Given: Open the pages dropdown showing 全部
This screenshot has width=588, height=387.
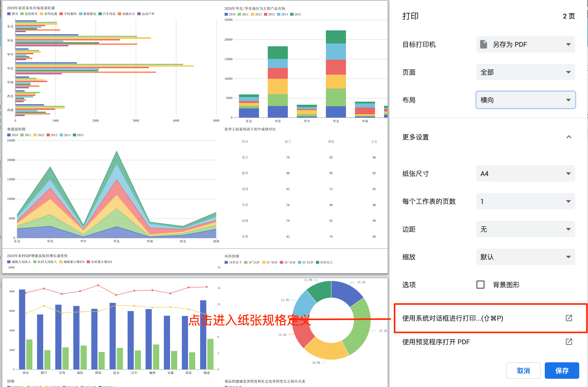Looking at the screenshot, I should (x=525, y=72).
